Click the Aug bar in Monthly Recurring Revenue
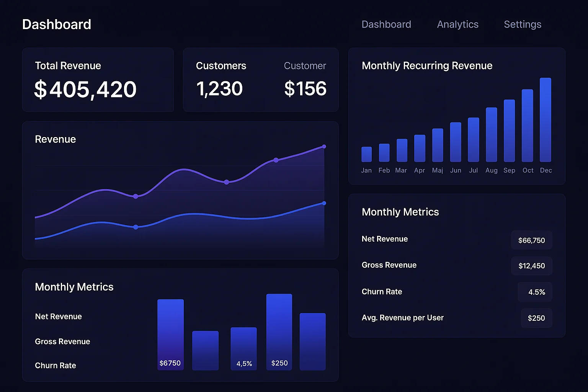The height and width of the screenshot is (392, 588). 491,135
